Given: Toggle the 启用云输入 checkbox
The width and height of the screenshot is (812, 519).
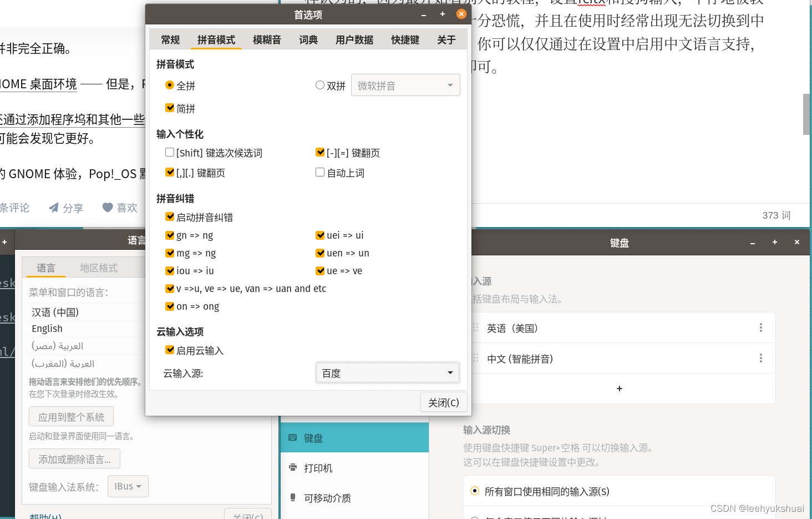Looking at the screenshot, I should 170,350.
